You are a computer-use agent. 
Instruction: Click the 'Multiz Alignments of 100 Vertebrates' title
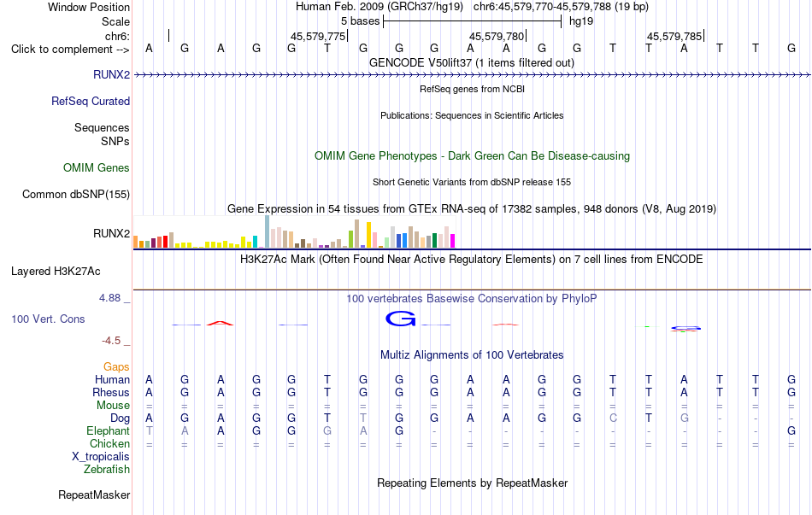(x=472, y=355)
